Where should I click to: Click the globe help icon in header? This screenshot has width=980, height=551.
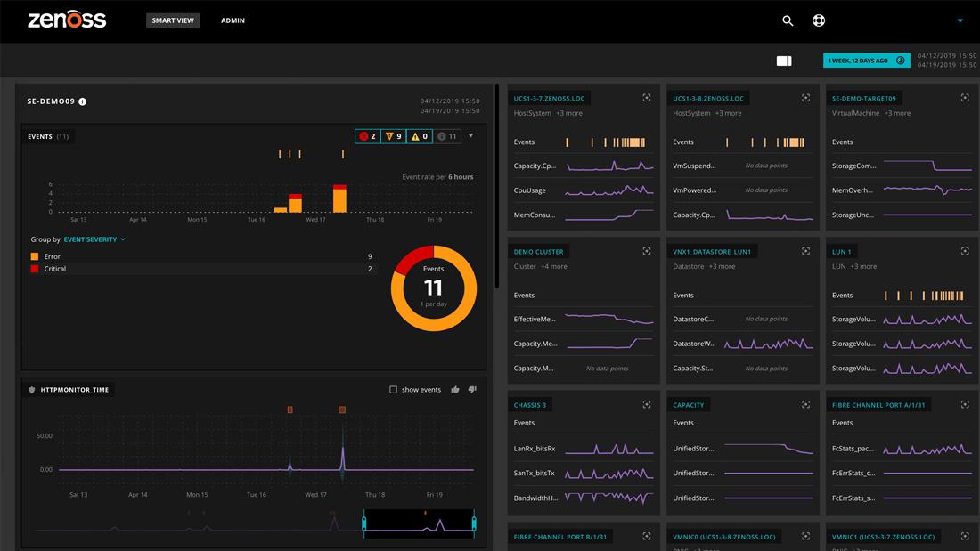819,20
